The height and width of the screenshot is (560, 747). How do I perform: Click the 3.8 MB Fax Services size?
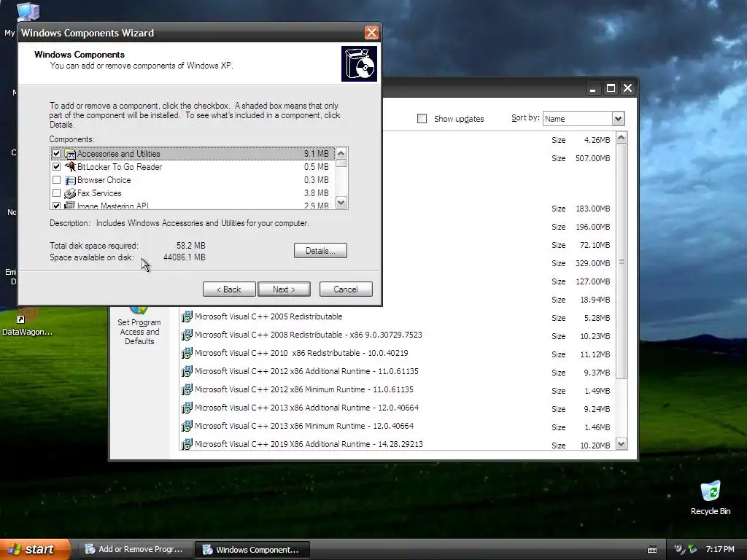(x=317, y=193)
